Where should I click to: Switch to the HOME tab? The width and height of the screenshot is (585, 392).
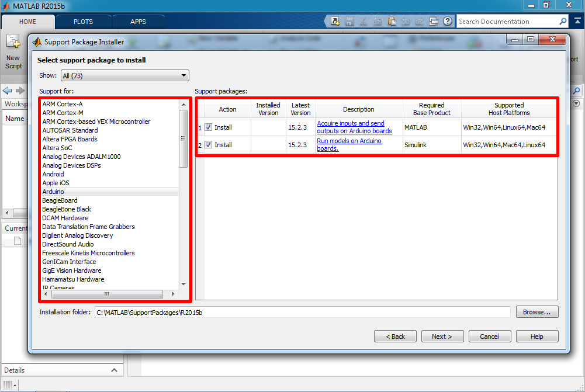27,22
